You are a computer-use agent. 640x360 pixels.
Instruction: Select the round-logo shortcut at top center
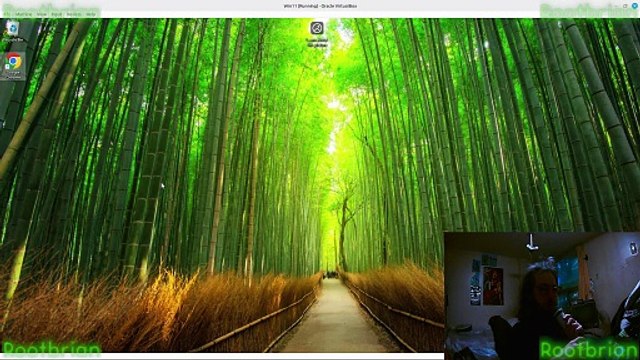[x=317, y=33]
